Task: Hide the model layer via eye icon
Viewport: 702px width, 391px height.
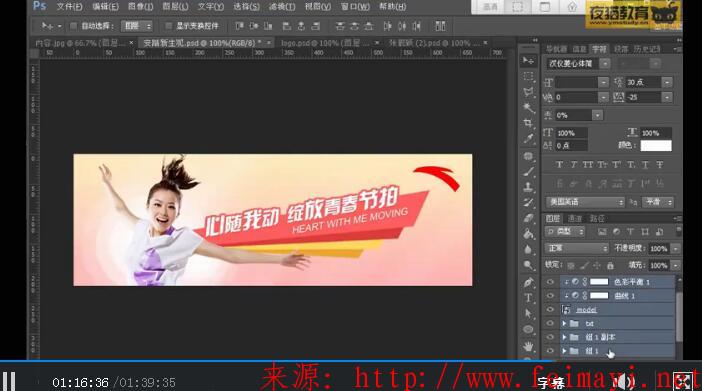Action: point(550,309)
